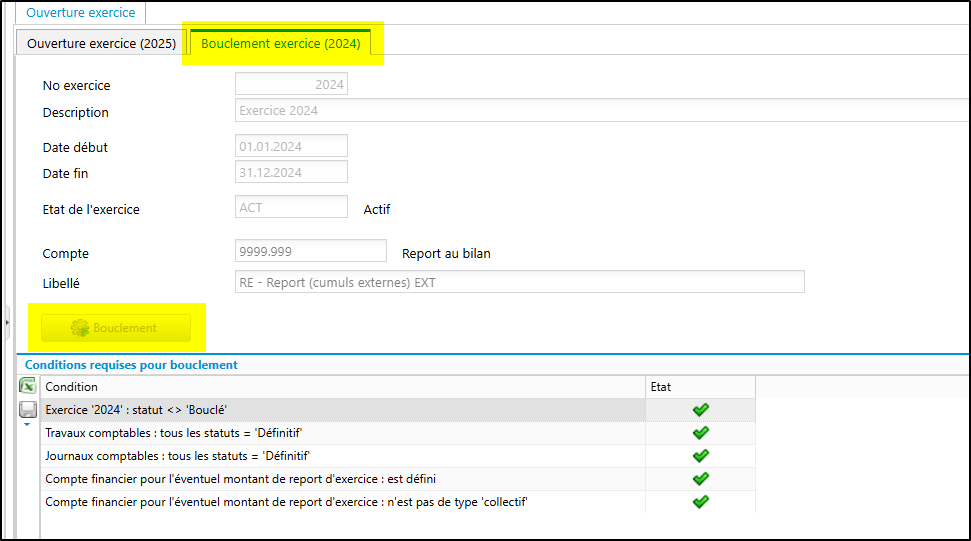971x541 pixels.
Task: Click checkmark for 'n'est pas de type collectif'
Action: click(x=700, y=501)
